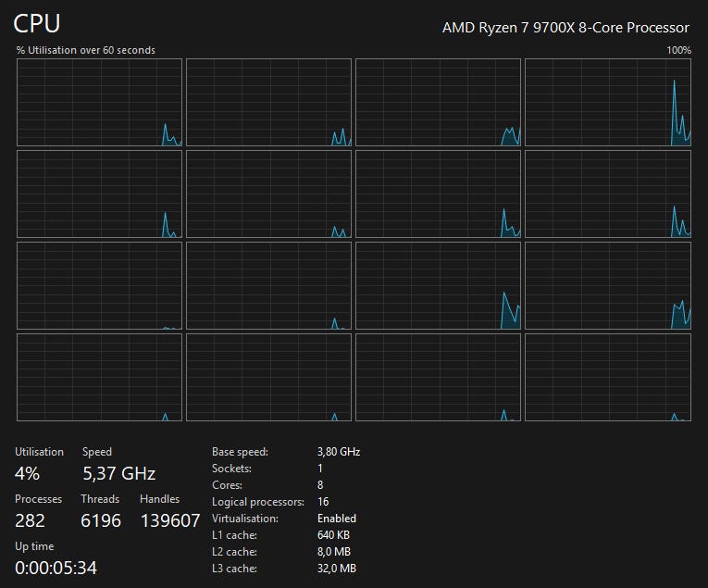Select the first logical processor graph

pyautogui.click(x=99, y=102)
